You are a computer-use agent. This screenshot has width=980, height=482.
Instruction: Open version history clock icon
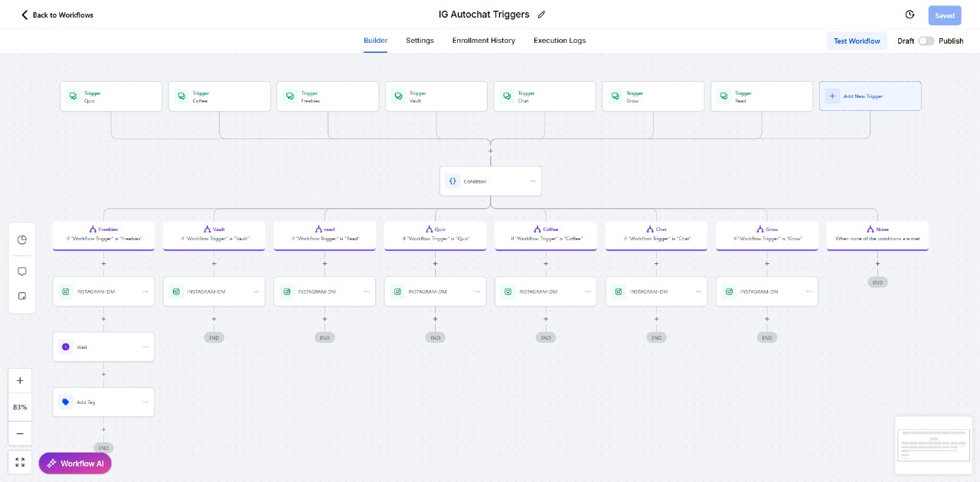[x=910, y=15]
